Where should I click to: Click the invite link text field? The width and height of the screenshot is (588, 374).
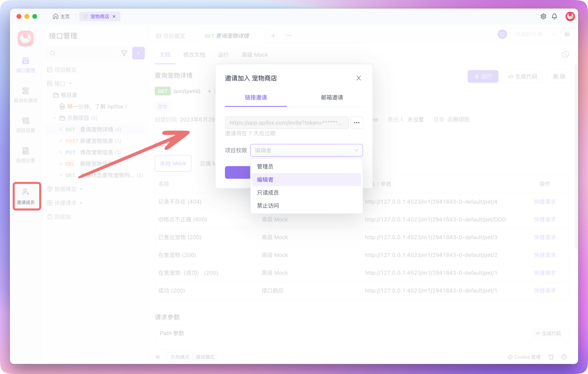click(287, 123)
